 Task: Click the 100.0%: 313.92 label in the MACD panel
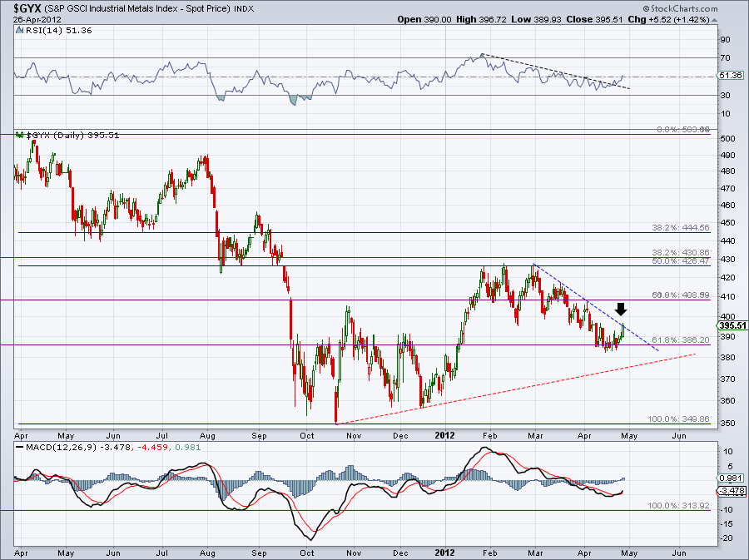[679, 506]
